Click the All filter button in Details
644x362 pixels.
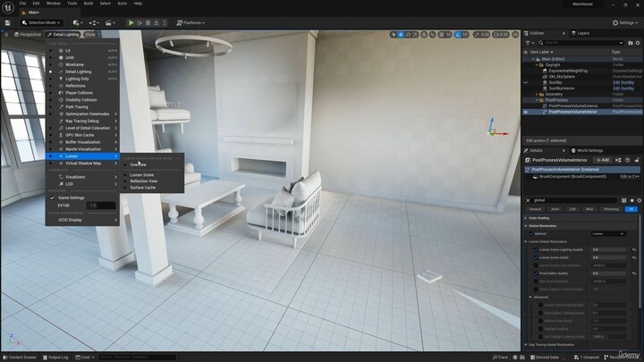pyautogui.click(x=631, y=209)
